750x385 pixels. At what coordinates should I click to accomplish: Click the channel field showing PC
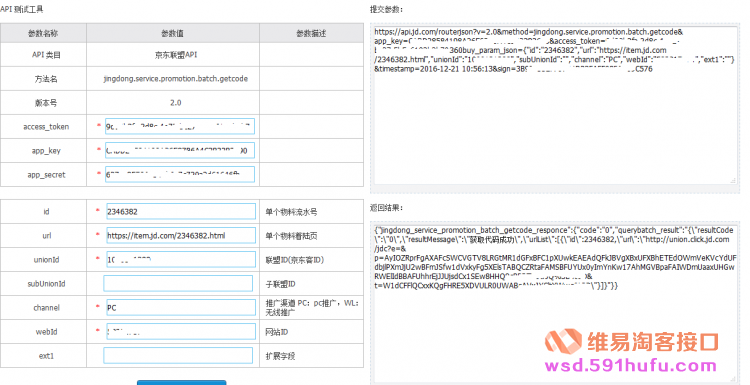(x=181, y=308)
